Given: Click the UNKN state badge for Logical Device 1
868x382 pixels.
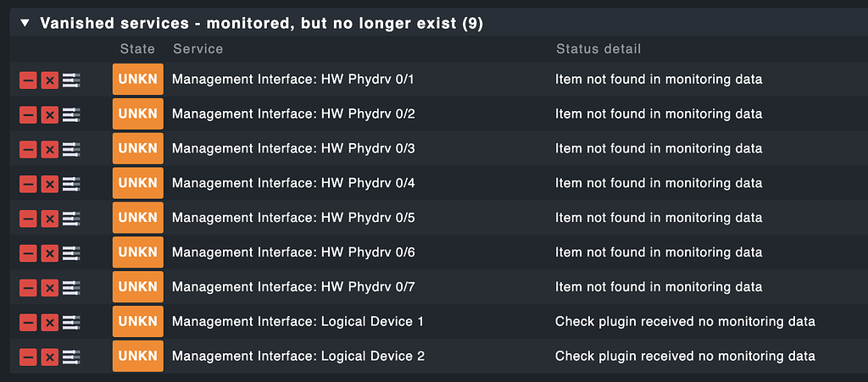Looking at the screenshot, I should click(x=137, y=322).
